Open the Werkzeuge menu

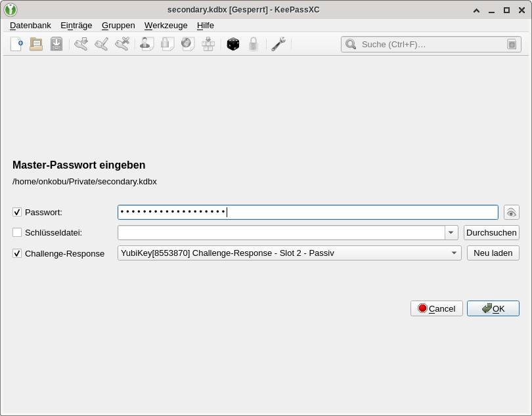pyautogui.click(x=166, y=25)
